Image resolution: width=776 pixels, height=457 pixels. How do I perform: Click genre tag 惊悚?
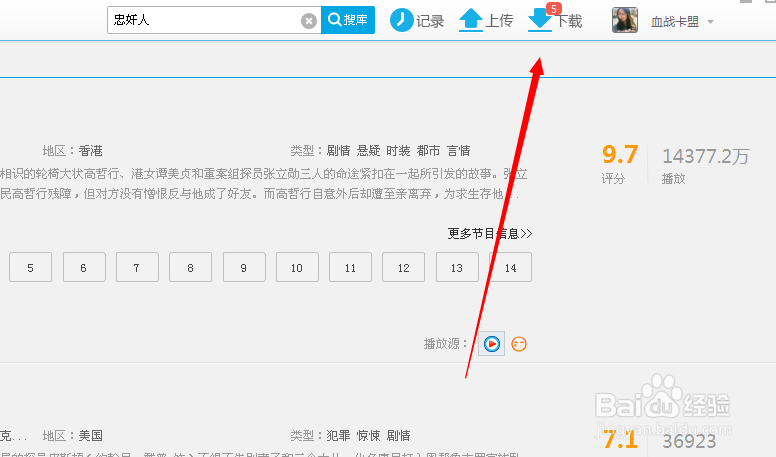[x=369, y=436]
